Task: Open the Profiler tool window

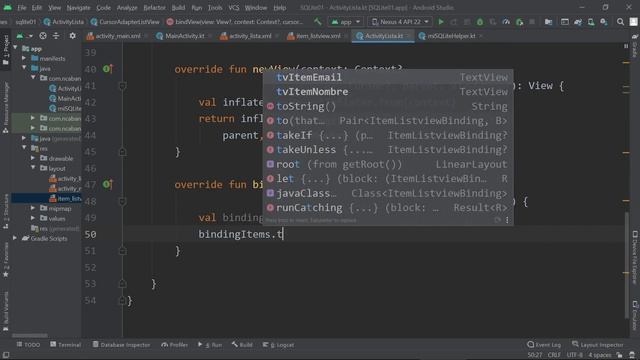Action: (174, 345)
